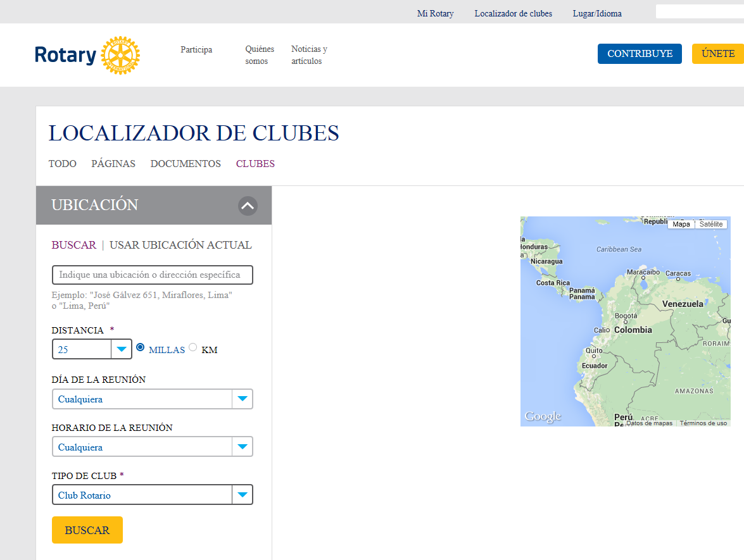The width and height of the screenshot is (744, 560).
Task: Open the Horario de la reunión dropdown
Action: coord(153,447)
